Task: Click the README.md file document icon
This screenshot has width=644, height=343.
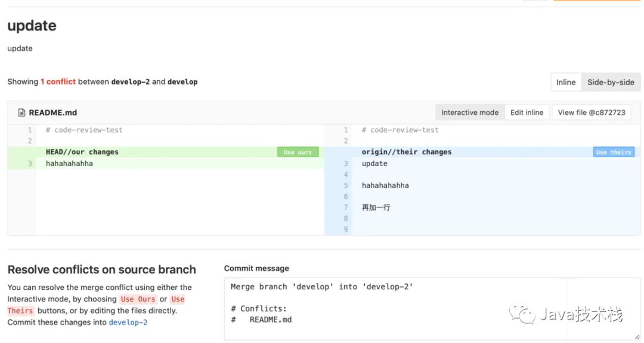Action: [22, 113]
